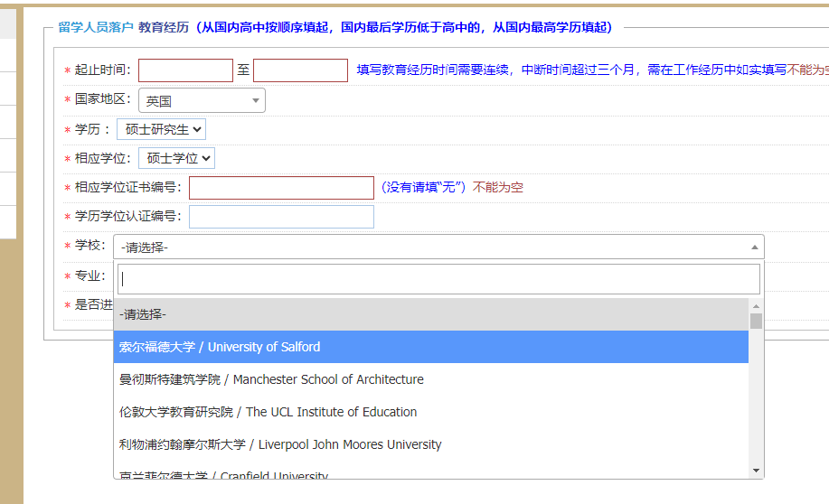Select the Cranfield University option

coord(430,473)
